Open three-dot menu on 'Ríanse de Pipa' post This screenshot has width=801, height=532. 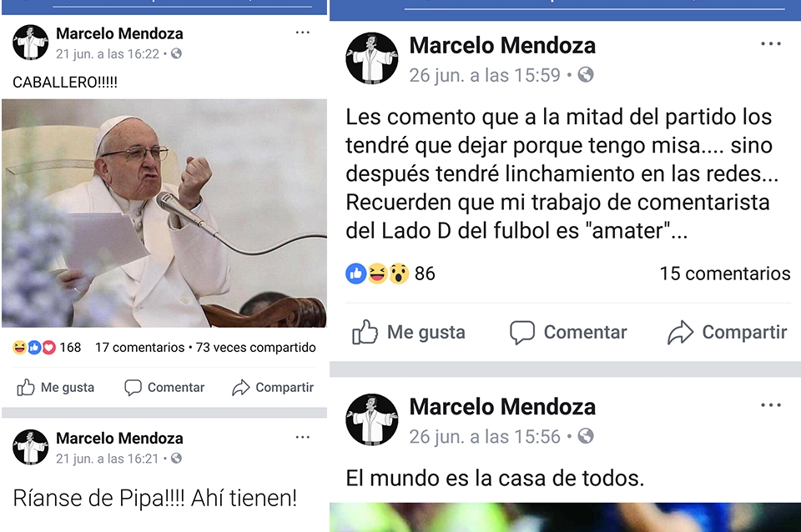pyautogui.click(x=302, y=438)
